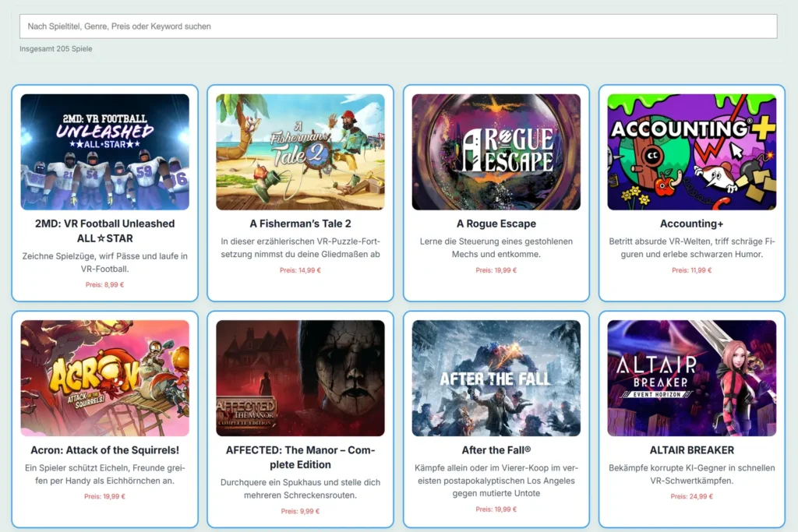Click the description 'Zeichne Spielzüge, wirf Pässe'
Screen dimensions: 798x532
(105, 262)
